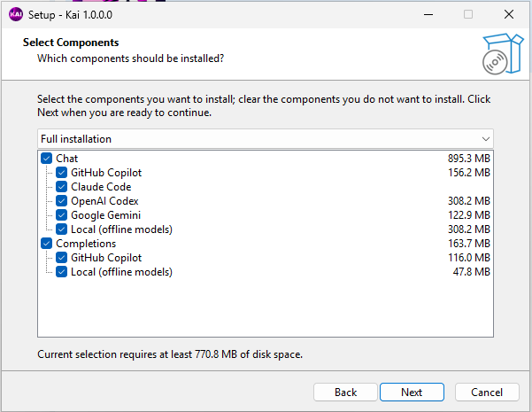Disable the Google Gemini component
Image resolution: width=532 pixels, height=412 pixels.
pyautogui.click(x=61, y=215)
